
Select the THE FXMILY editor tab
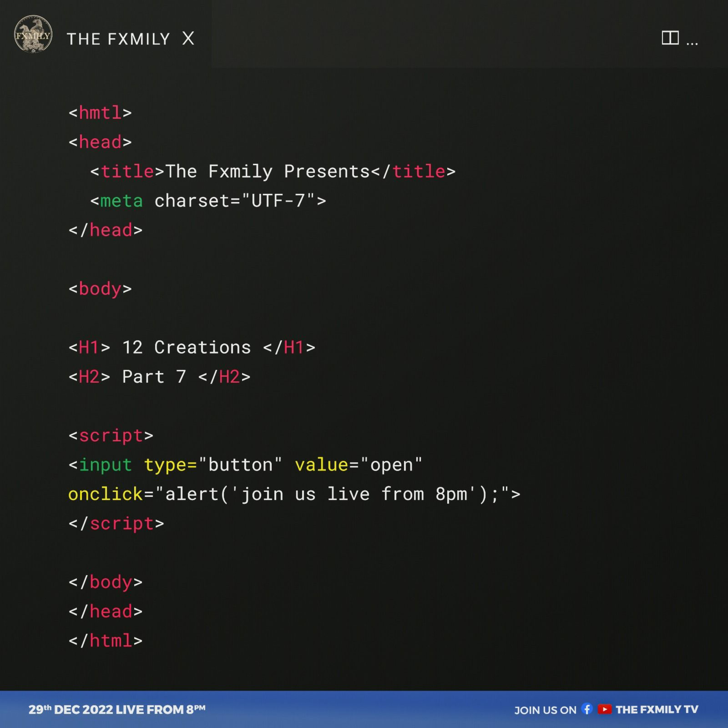pos(118,39)
